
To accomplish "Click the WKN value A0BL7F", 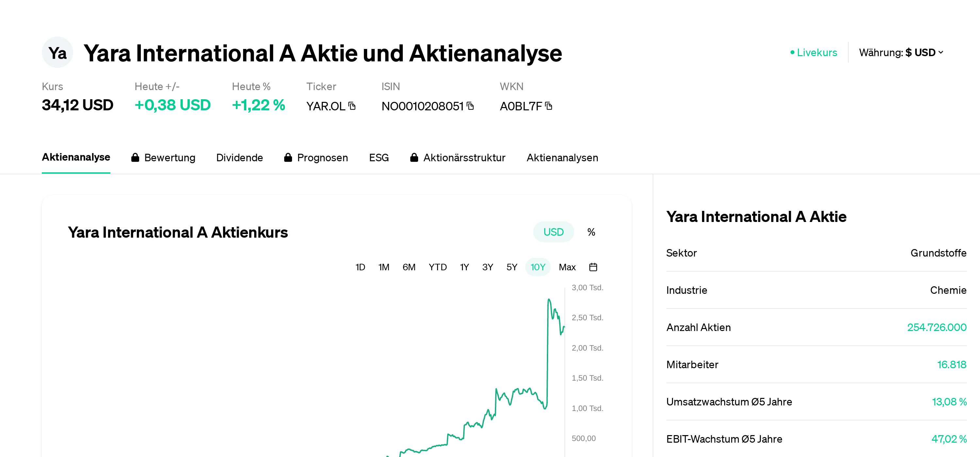I will (521, 106).
